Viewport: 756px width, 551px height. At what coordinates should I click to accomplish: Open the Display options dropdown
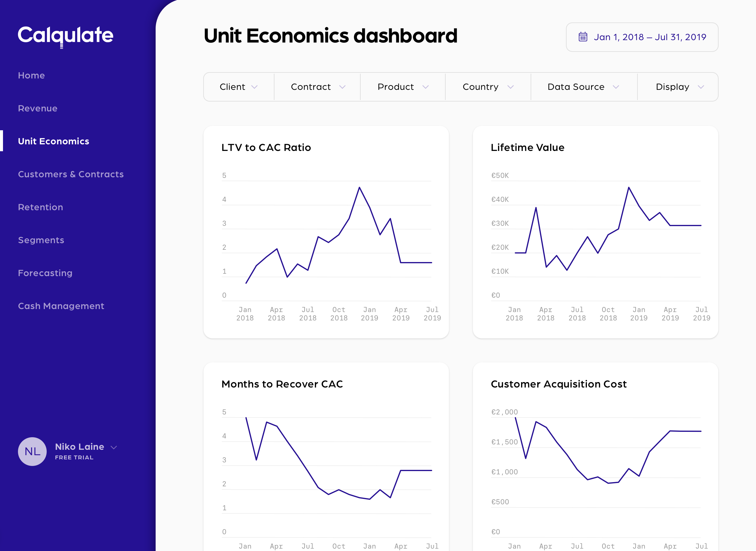pos(679,87)
